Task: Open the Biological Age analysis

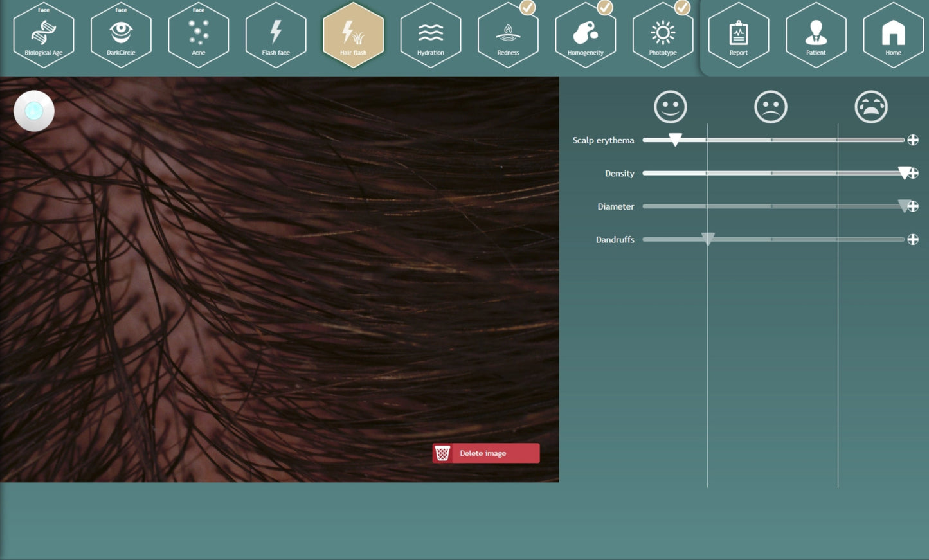Action: tap(44, 35)
